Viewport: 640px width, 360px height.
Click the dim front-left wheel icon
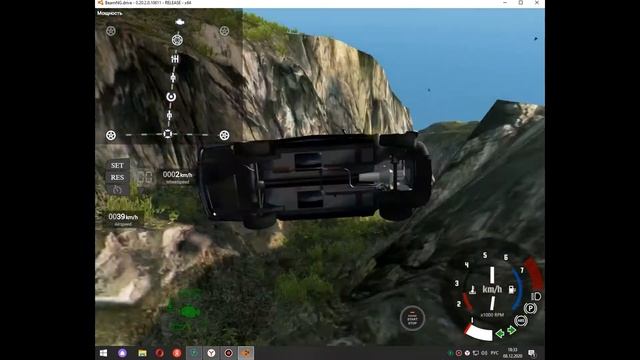click(x=111, y=31)
